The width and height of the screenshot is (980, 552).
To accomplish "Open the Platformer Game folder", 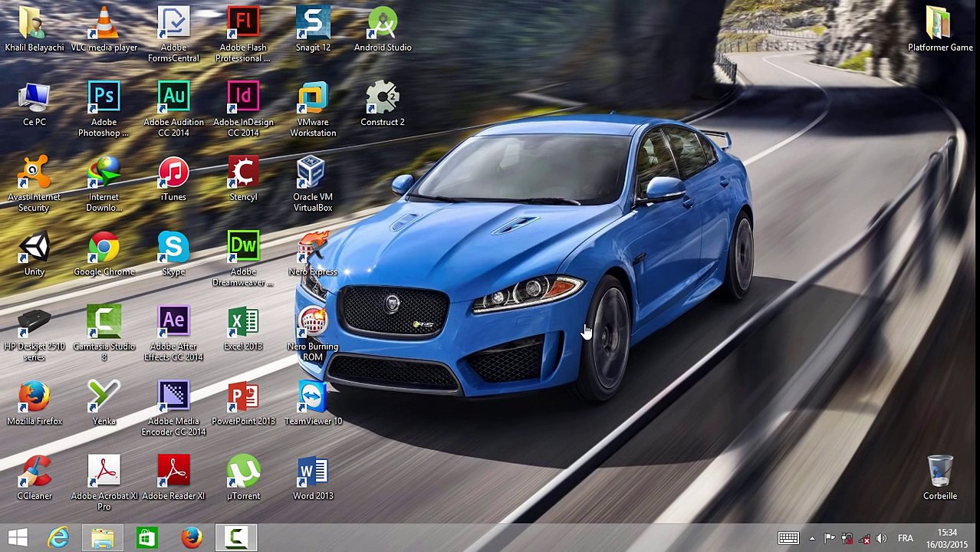I will [x=939, y=25].
